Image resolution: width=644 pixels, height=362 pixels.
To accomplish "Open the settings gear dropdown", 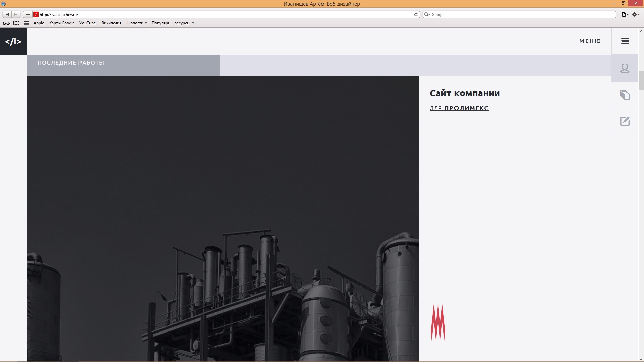I will pos(636,14).
